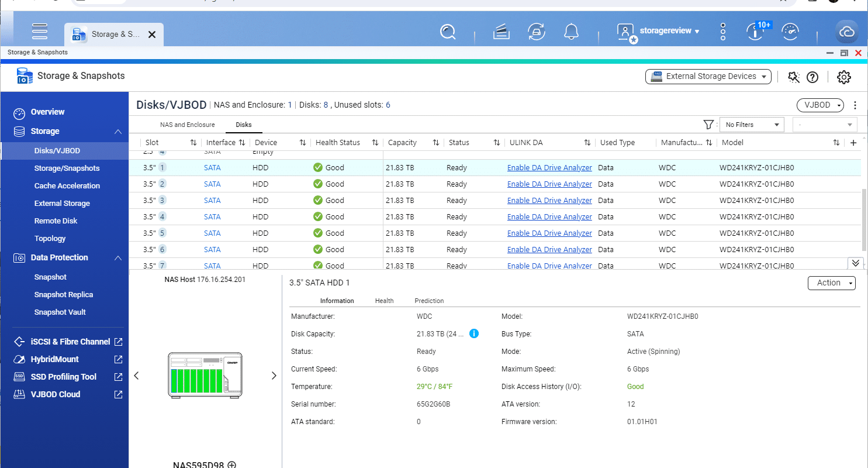
Task: Click the NAS enclosure diagram
Action: coord(205,376)
